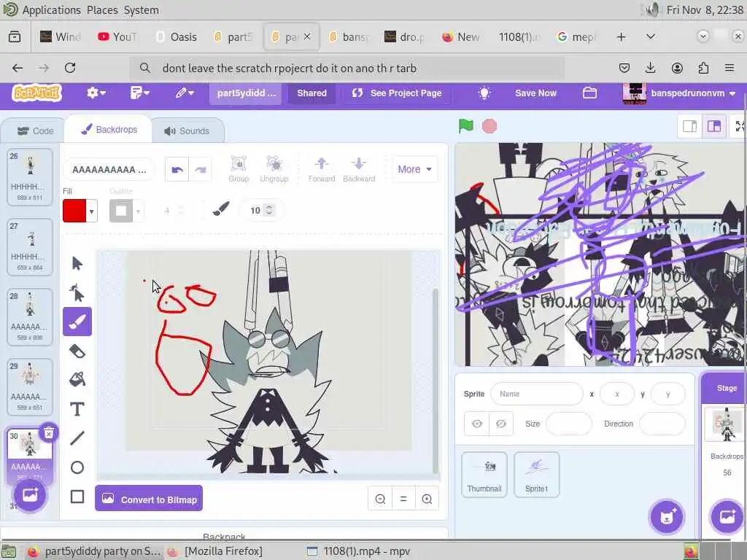This screenshot has height=560, width=747.
Task: Select the Brush tool
Action: pyautogui.click(x=77, y=322)
